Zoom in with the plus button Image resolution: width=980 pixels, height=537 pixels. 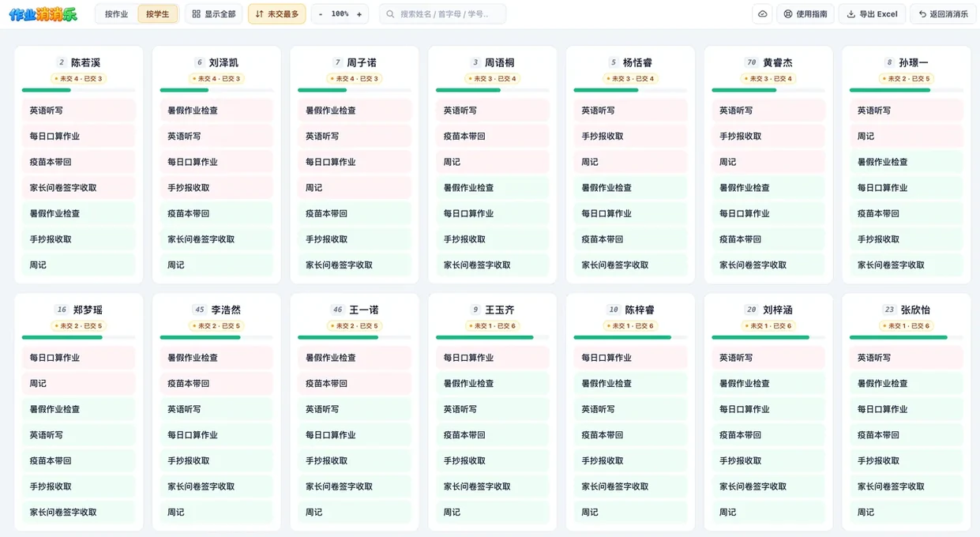[359, 14]
